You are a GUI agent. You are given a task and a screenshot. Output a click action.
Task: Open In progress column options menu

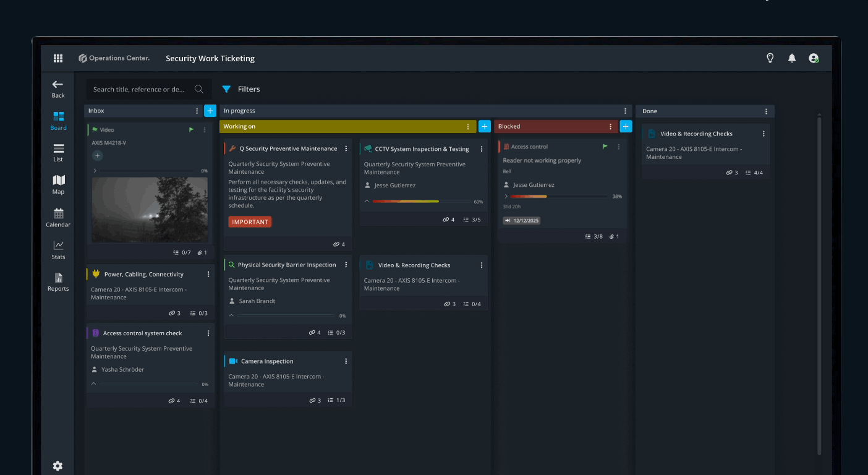pos(626,111)
